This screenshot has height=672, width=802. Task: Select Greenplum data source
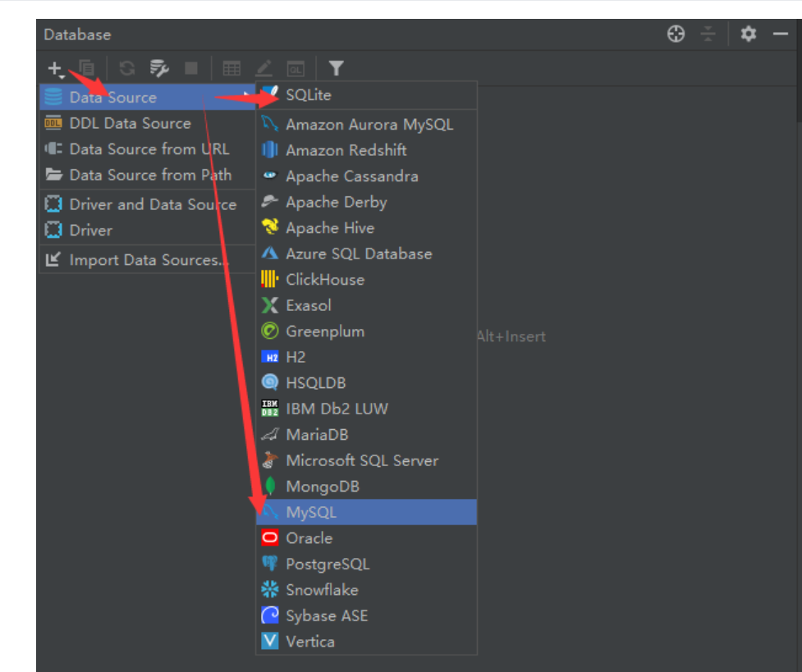pyautogui.click(x=366, y=331)
